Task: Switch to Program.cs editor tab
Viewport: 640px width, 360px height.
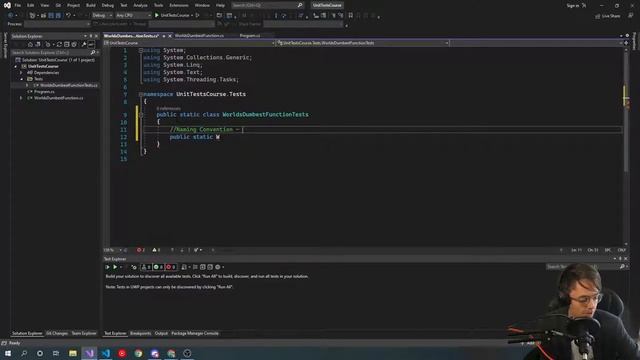Action: point(250,36)
